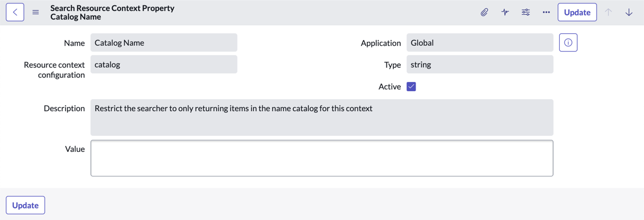The image size is (644, 220).
Task: Click the Active label text
Action: tap(390, 87)
